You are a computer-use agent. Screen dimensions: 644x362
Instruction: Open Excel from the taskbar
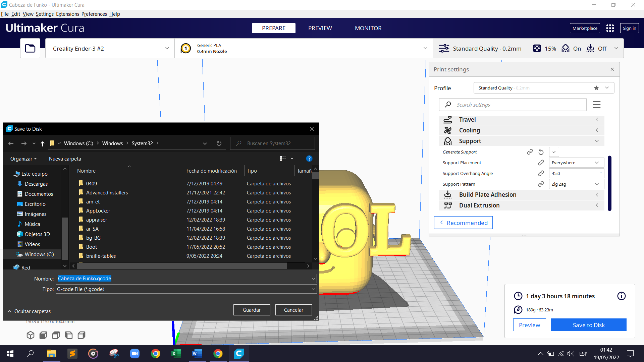coord(176,354)
